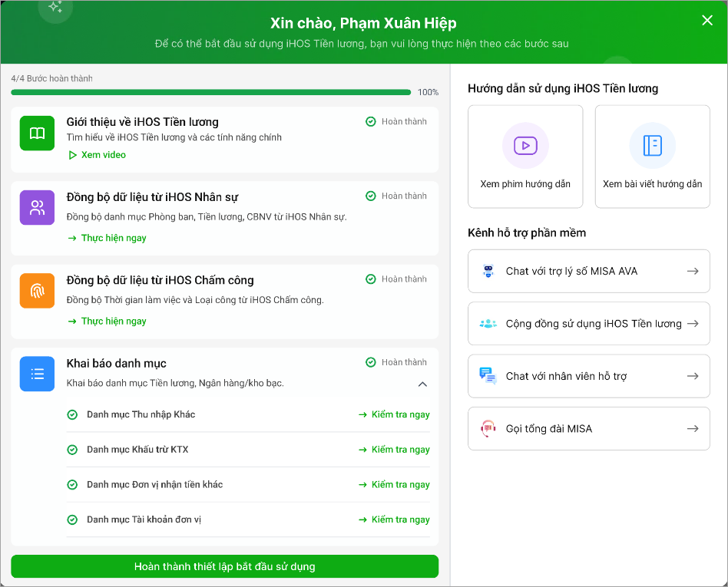Open the Xem video link
Screen dimensions: 728x587
97,155
